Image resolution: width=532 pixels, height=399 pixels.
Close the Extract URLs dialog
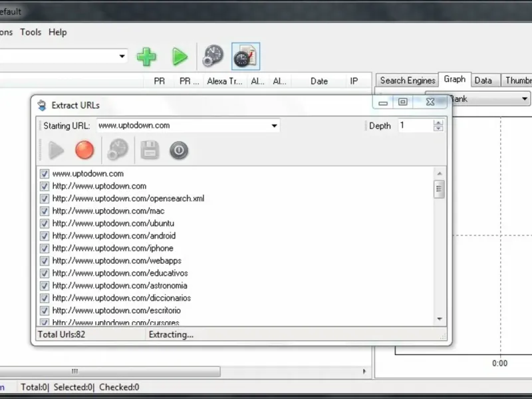pos(430,102)
